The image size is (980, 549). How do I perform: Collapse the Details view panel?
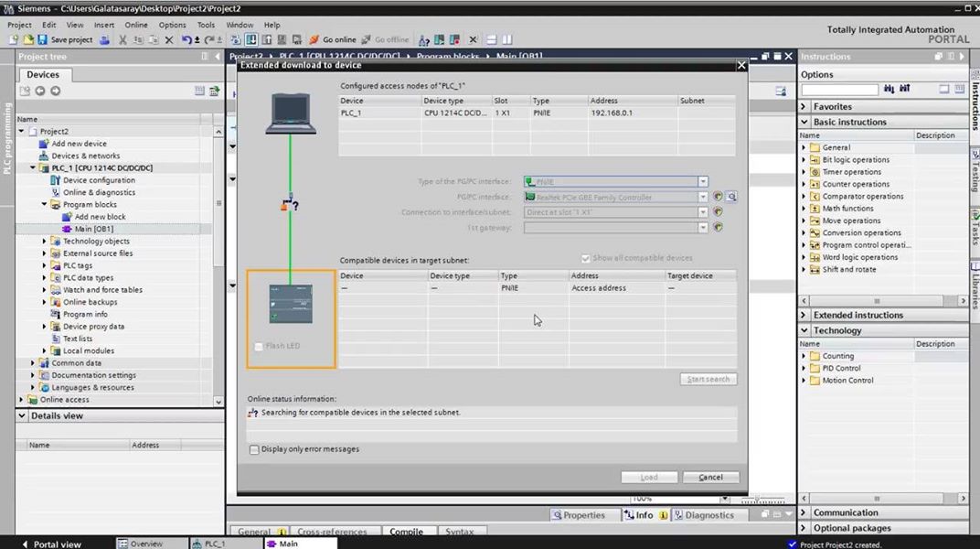pyautogui.click(x=22, y=415)
